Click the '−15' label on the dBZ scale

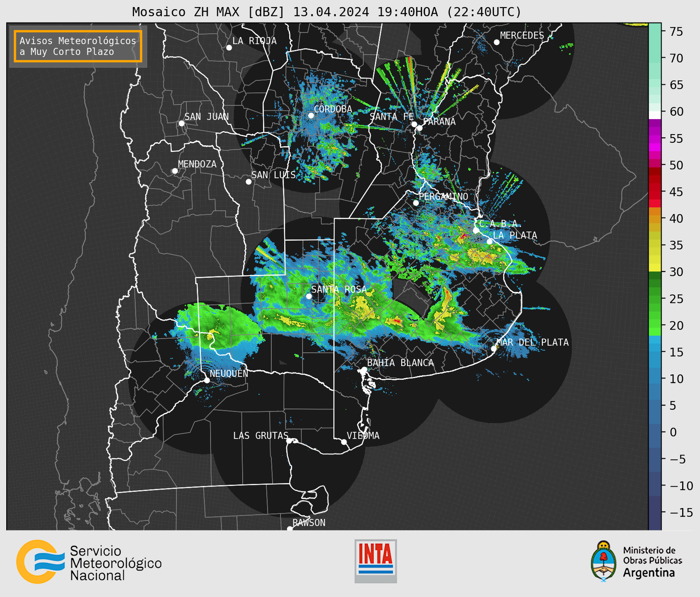[681, 512]
